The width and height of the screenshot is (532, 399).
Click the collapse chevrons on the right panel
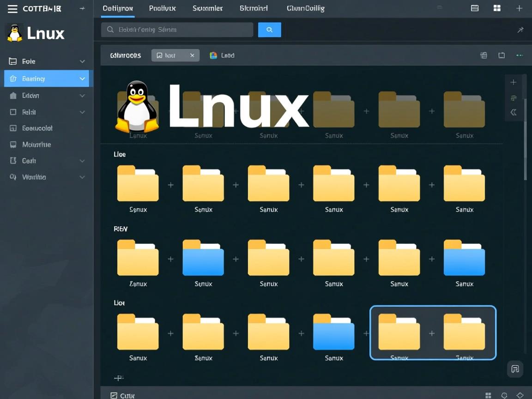(x=514, y=112)
